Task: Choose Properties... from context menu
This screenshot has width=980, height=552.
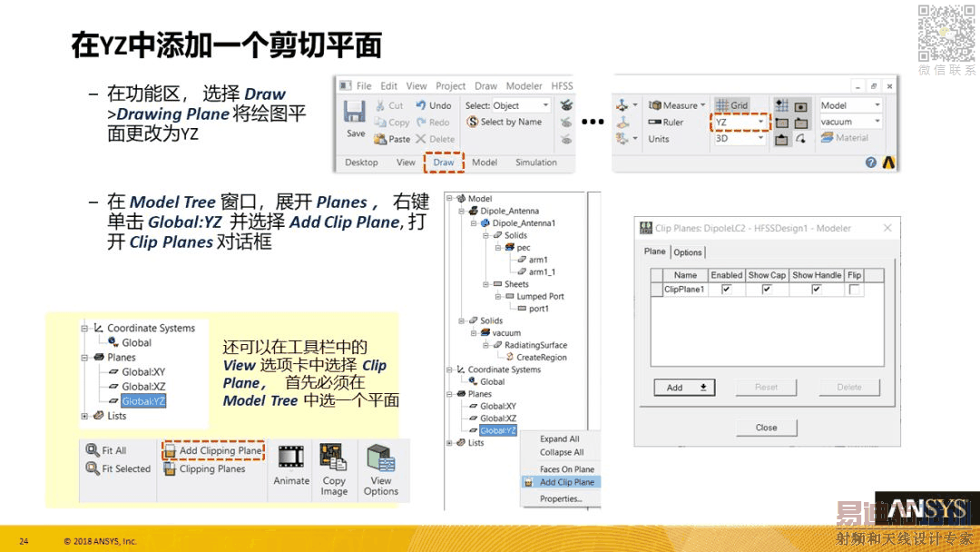Action: tap(561, 498)
